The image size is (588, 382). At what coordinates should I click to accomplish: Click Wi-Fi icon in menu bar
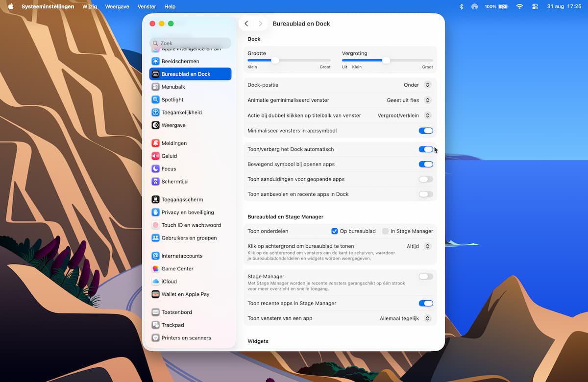coord(519,6)
